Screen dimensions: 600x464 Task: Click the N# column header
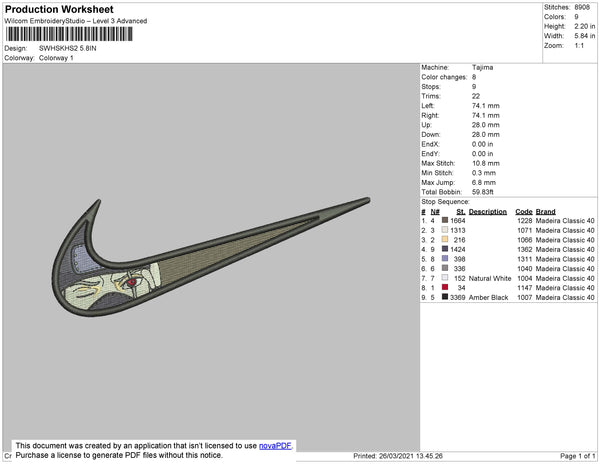435,212
